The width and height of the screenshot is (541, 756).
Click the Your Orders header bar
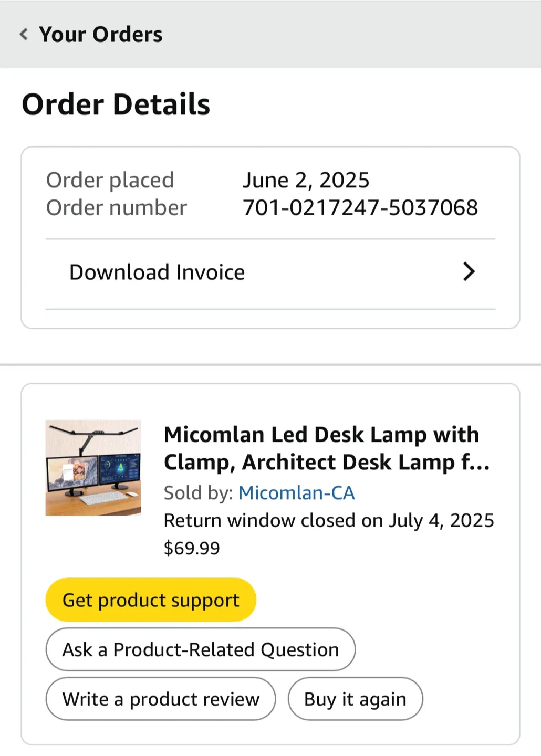[270, 34]
